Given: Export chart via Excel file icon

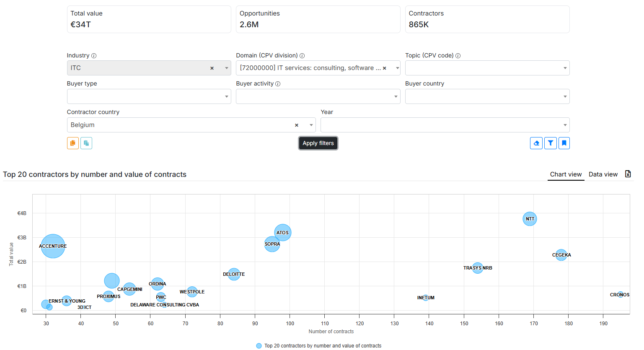Looking at the screenshot, I should coord(628,174).
